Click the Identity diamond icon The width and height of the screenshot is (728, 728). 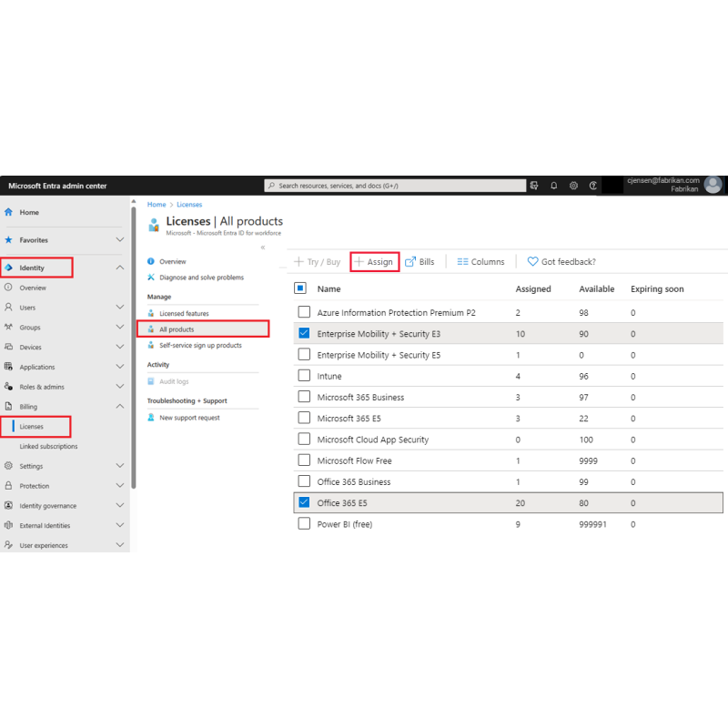point(8,268)
